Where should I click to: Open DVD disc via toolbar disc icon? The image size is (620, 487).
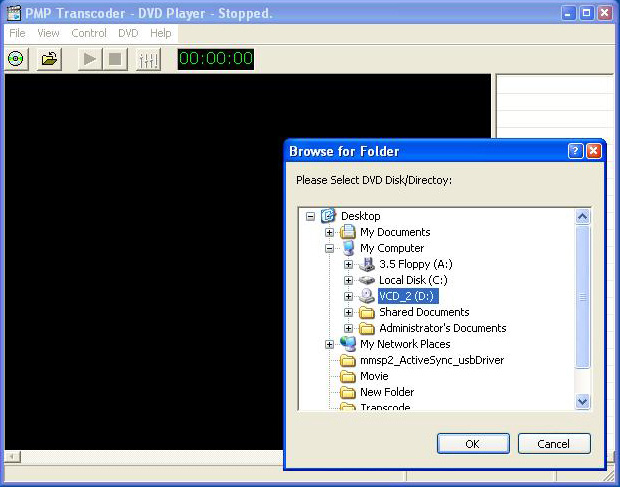pyautogui.click(x=16, y=59)
